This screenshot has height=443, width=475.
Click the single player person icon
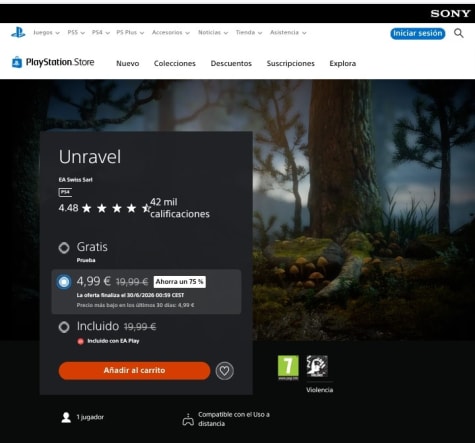(x=66, y=417)
